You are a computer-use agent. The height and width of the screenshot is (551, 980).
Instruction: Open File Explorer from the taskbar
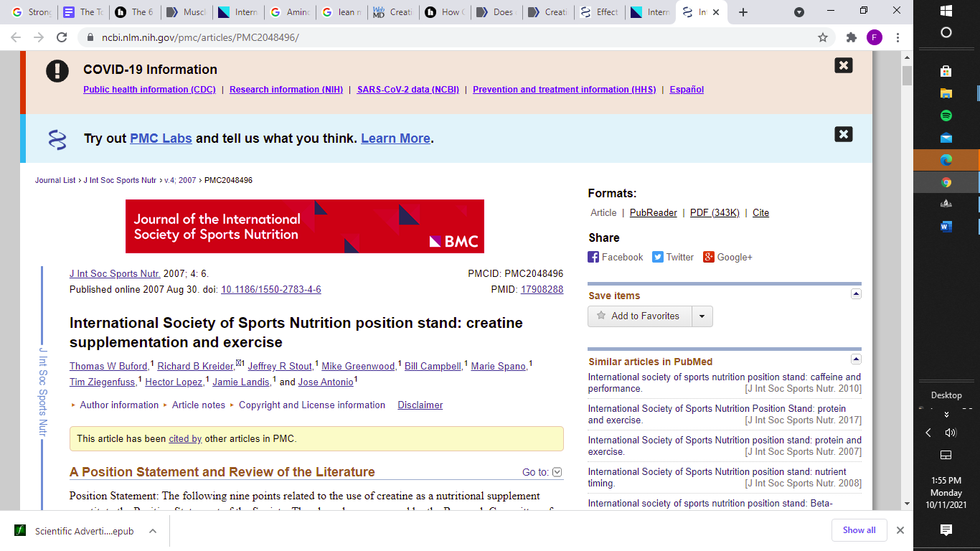(946, 93)
